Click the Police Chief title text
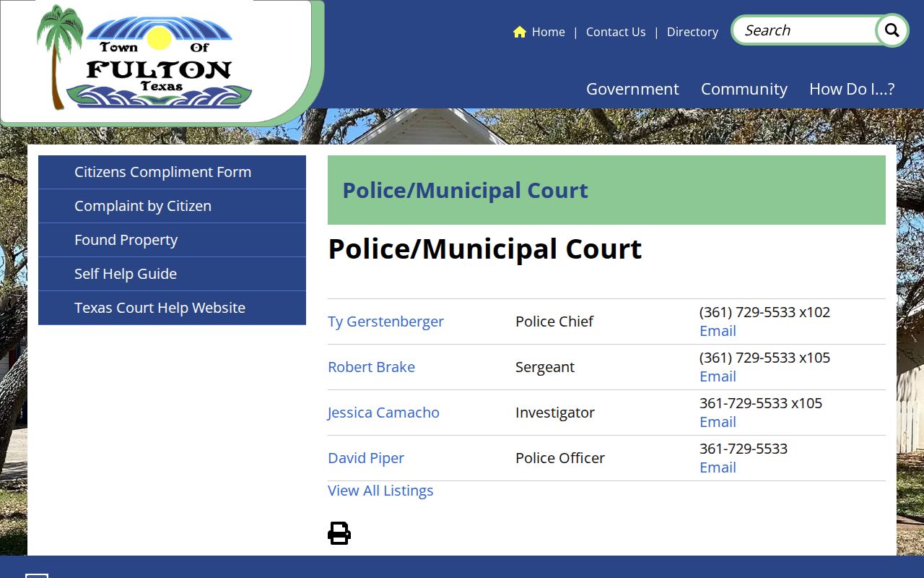The height and width of the screenshot is (578, 924). (554, 322)
